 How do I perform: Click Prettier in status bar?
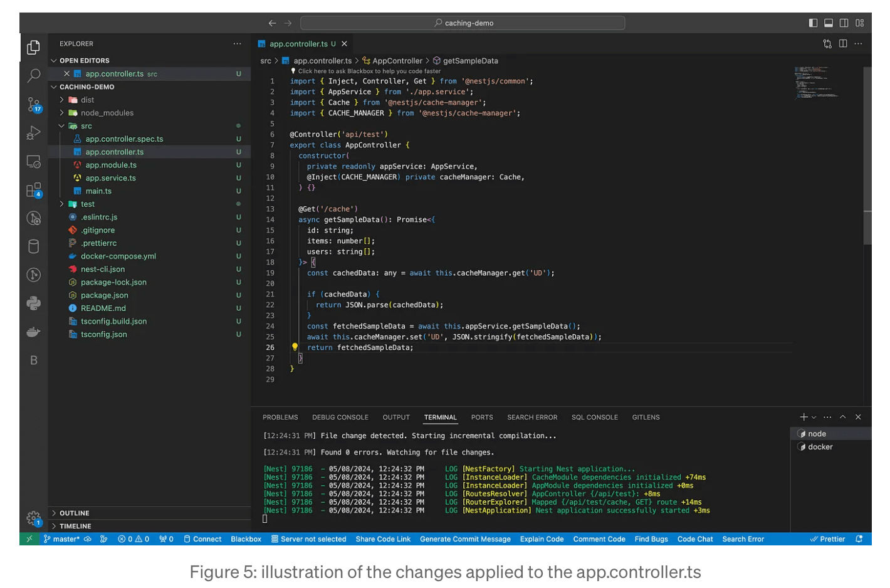point(827,539)
